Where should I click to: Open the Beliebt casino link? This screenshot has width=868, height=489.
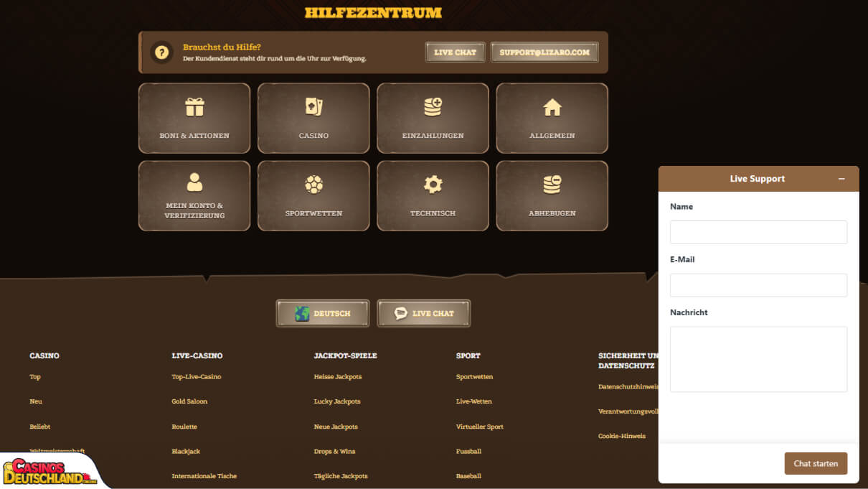point(40,427)
